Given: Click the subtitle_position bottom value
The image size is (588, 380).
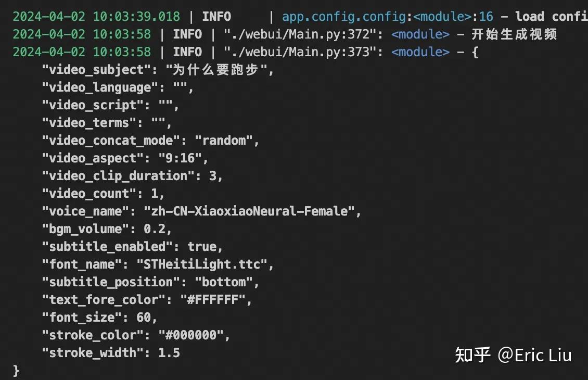Looking at the screenshot, I should [x=224, y=282].
